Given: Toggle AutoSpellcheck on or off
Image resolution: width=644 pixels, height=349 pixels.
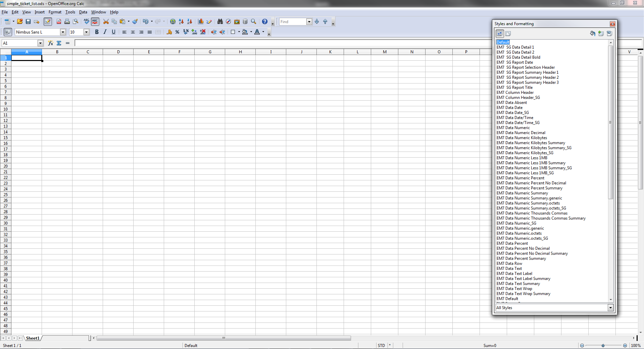Looking at the screenshot, I should pos(95,21).
